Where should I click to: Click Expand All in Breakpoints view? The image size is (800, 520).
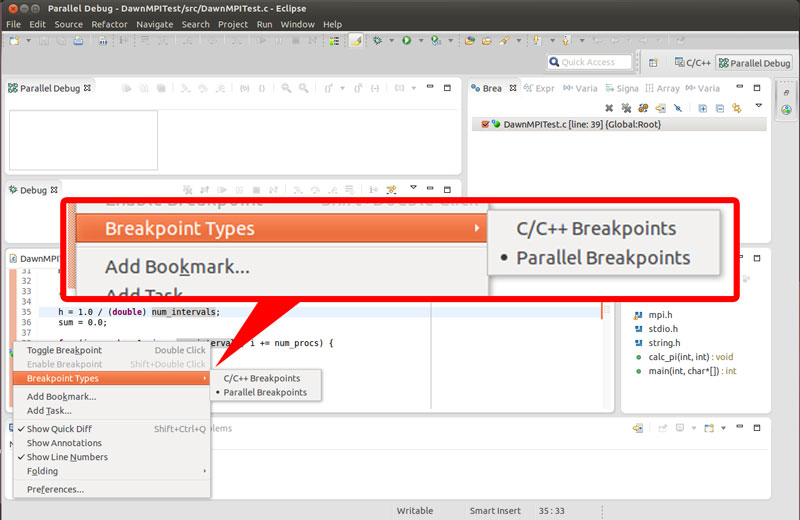[x=703, y=108]
